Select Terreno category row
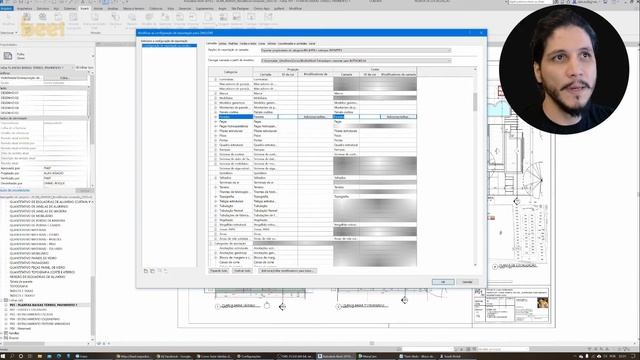 (224, 187)
